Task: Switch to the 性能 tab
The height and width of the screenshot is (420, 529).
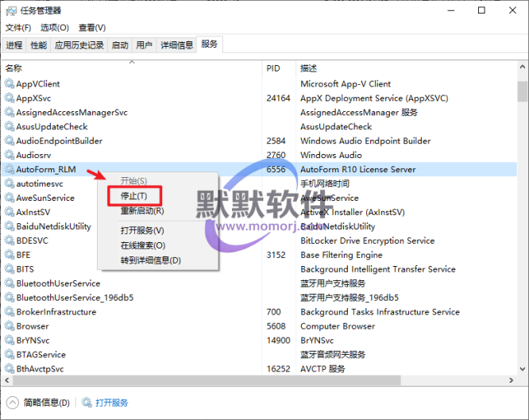Action: [38, 45]
